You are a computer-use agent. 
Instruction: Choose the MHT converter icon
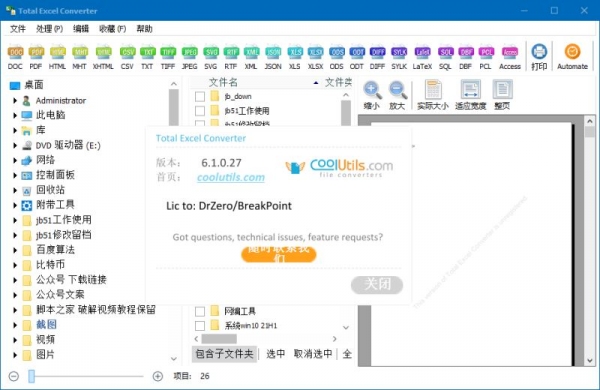coord(80,57)
